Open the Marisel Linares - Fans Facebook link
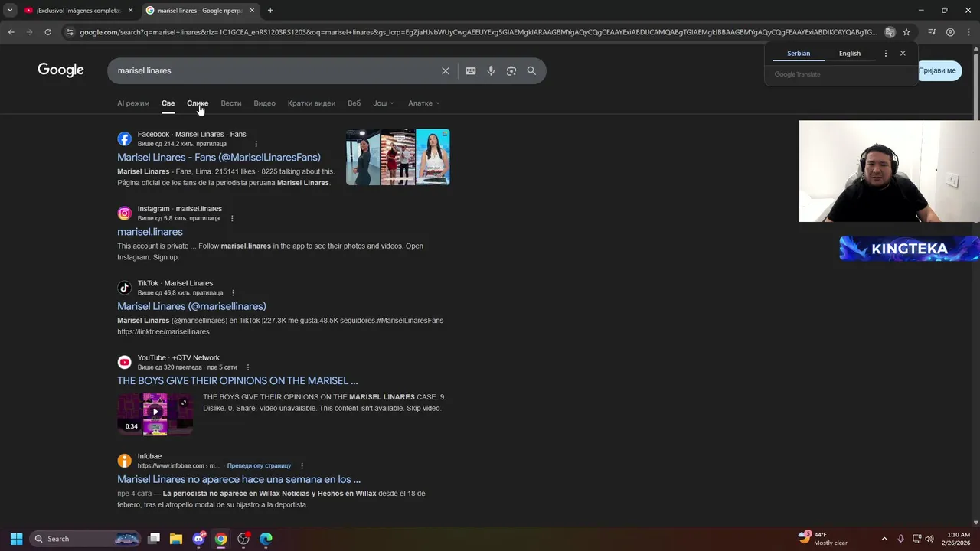 click(219, 158)
